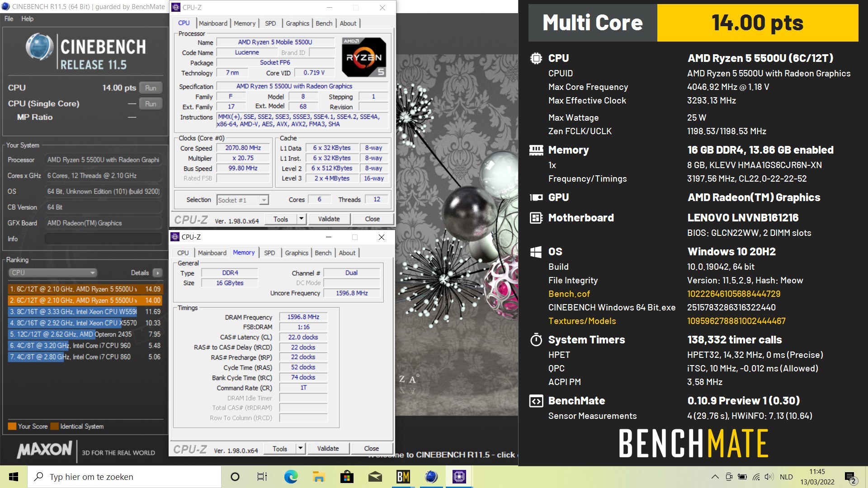Viewport: 868px width, 488px height.
Task: Click the Cinebench Info input field
Action: click(x=103, y=239)
